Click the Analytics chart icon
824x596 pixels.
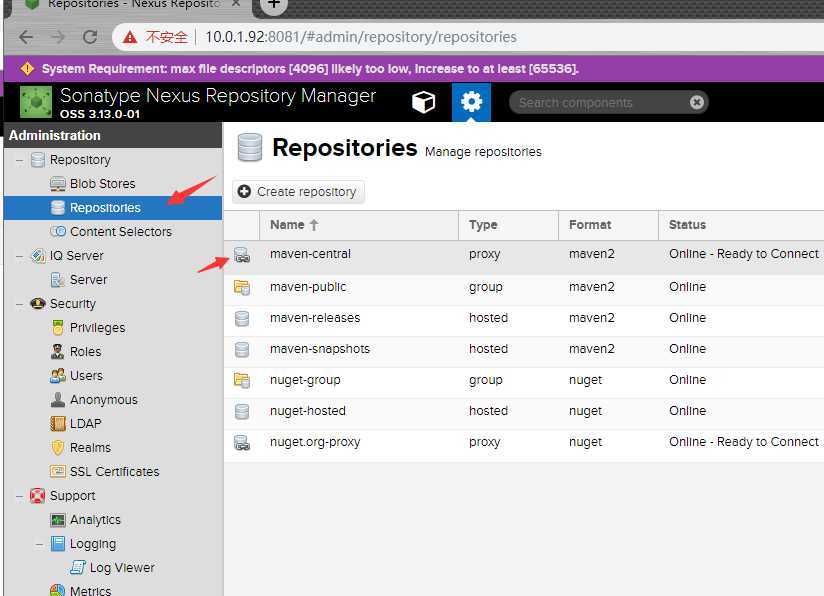[58, 520]
